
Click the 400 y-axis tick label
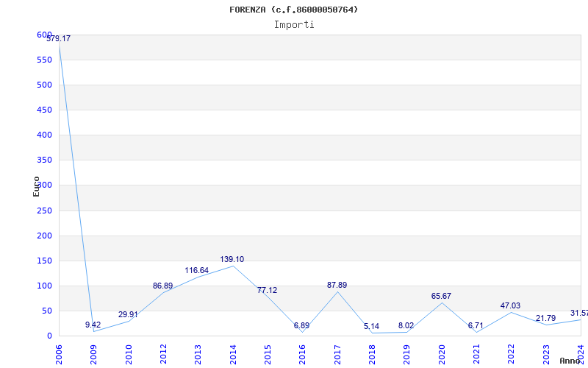[44, 135]
